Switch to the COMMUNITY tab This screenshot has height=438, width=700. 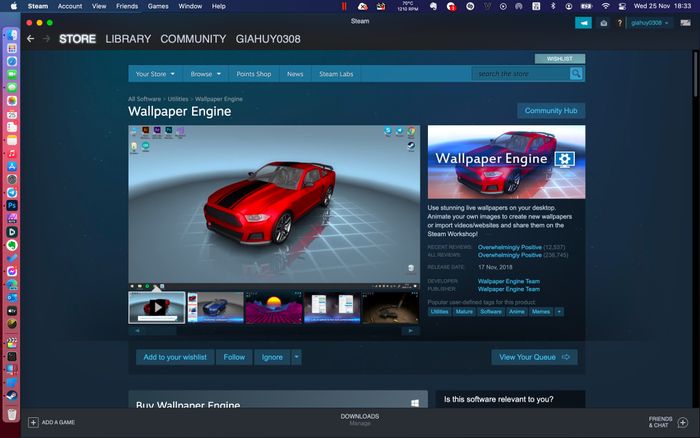(x=193, y=39)
